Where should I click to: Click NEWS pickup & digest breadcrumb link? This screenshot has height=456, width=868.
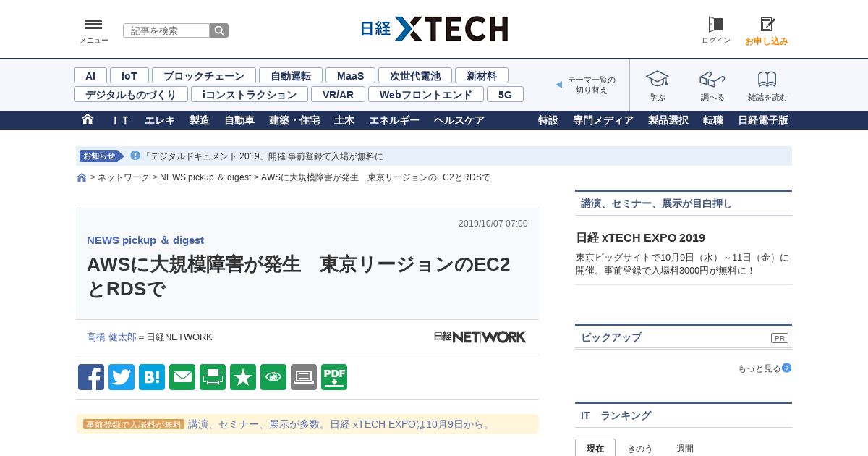coord(205,177)
